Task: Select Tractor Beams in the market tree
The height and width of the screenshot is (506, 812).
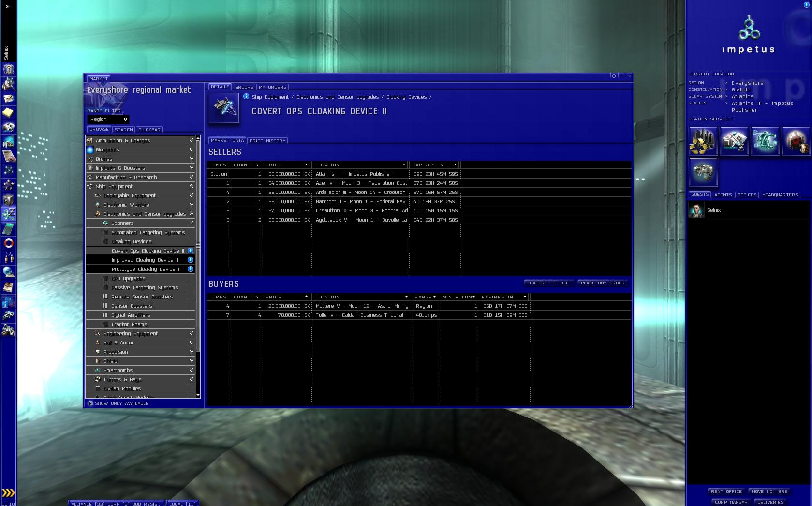Action: [140, 324]
